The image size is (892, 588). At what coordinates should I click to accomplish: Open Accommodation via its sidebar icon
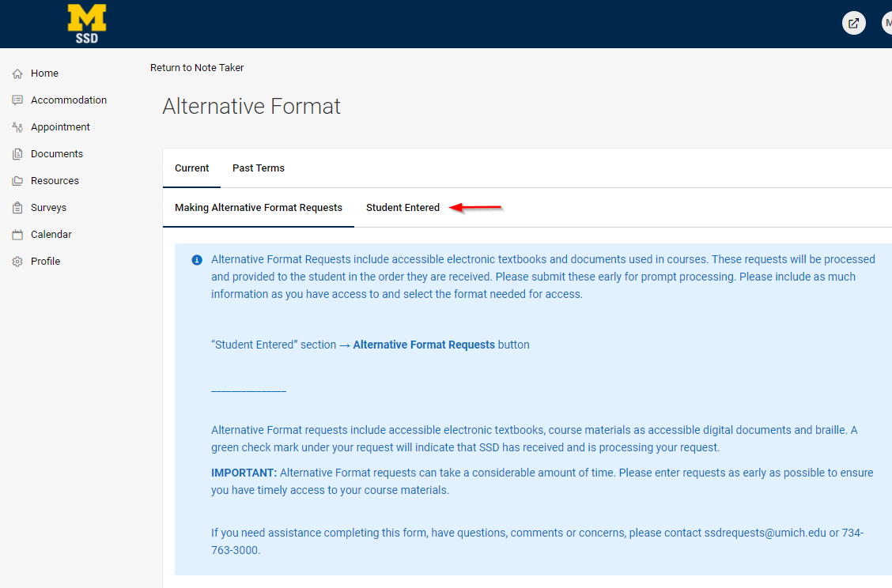(17, 100)
